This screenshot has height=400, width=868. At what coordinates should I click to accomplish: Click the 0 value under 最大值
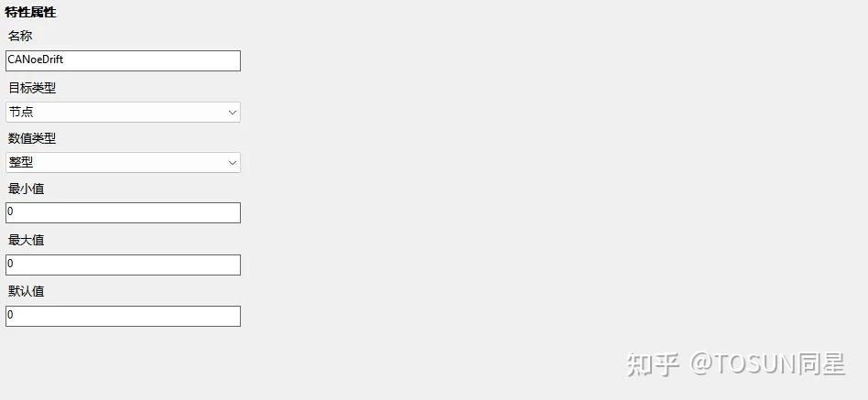[x=10, y=265]
